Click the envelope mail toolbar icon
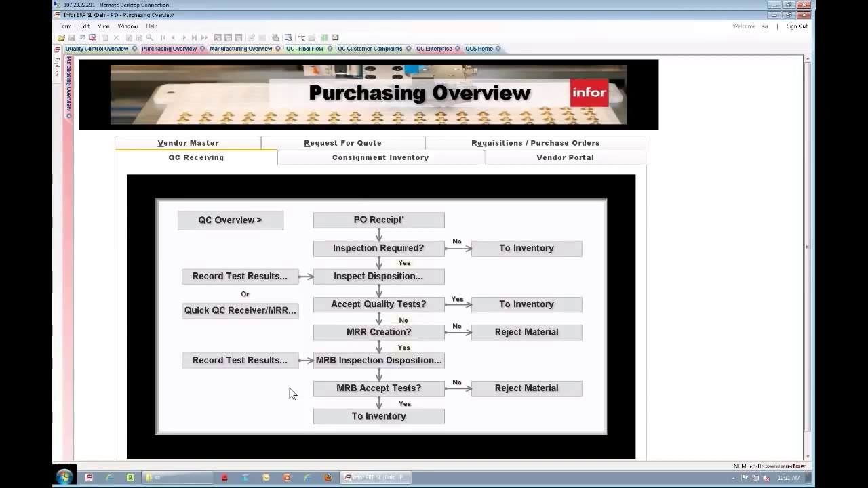This screenshot has width=868, height=488. tap(335, 37)
